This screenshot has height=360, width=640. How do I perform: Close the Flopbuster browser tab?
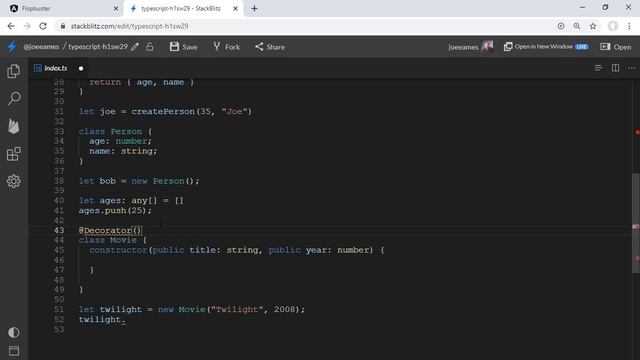(116, 8)
